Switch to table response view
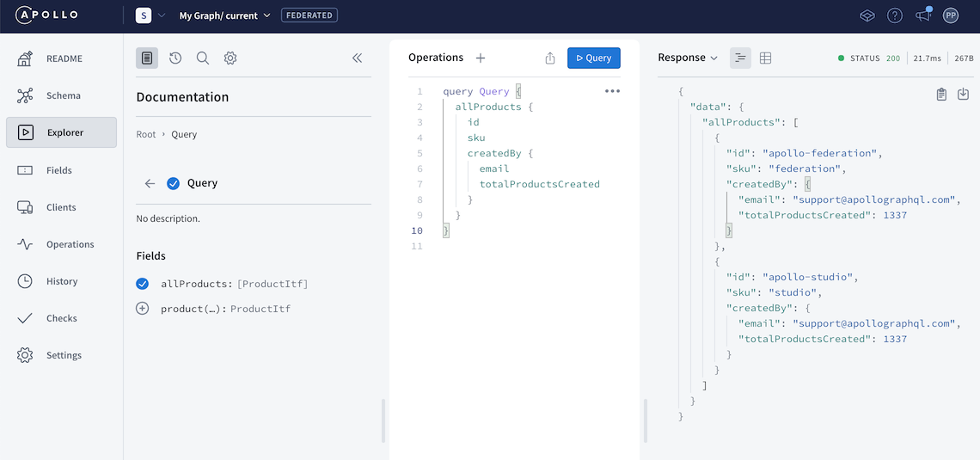This screenshot has height=460, width=980. [x=765, y=58]
